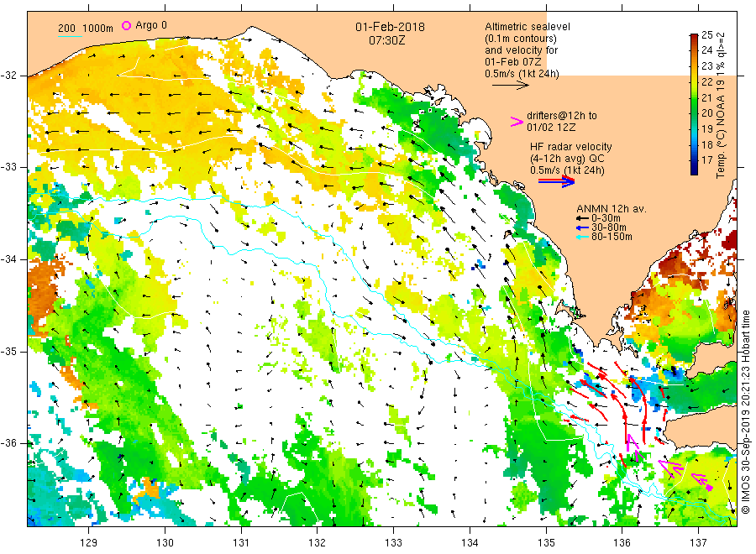Screen dimensions: 756x554
Task: Click the longitude label 131
Action: (241, 543)
